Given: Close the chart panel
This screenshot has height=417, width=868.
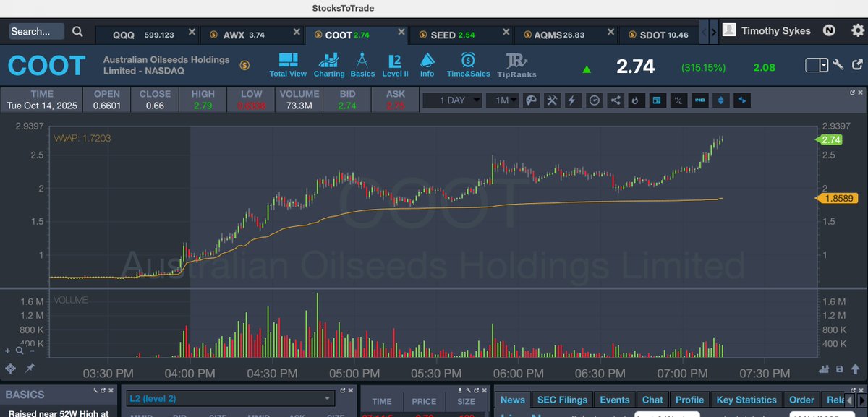Looking at the screenshot, I should point(861,93).
